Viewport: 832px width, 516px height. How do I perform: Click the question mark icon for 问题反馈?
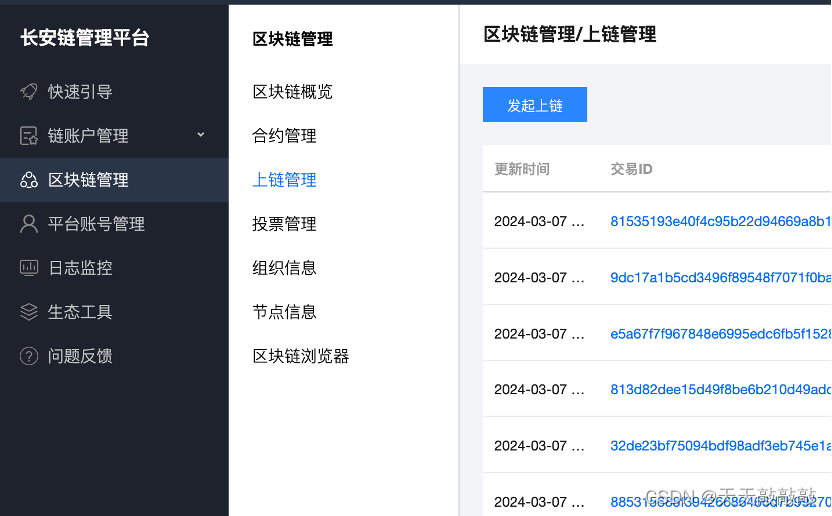point(29,356)
